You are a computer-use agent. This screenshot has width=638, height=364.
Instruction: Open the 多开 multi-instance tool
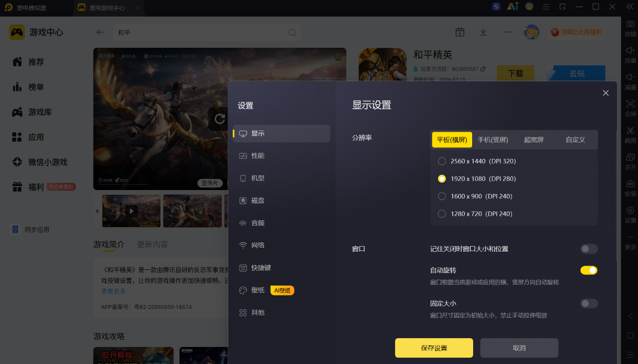click(630, 162)
